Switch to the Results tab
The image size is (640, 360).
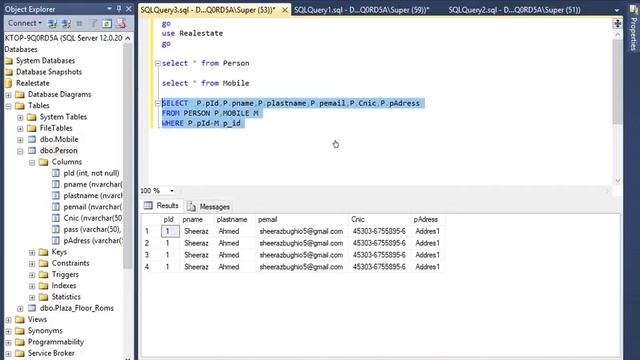click(162, 206)
